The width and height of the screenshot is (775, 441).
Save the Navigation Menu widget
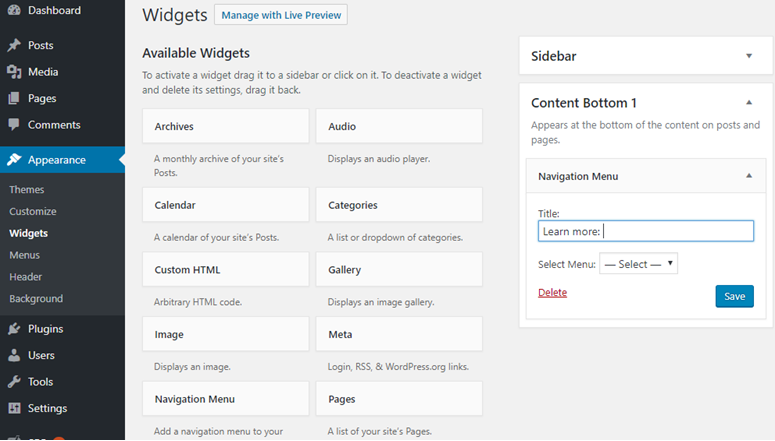734,296
